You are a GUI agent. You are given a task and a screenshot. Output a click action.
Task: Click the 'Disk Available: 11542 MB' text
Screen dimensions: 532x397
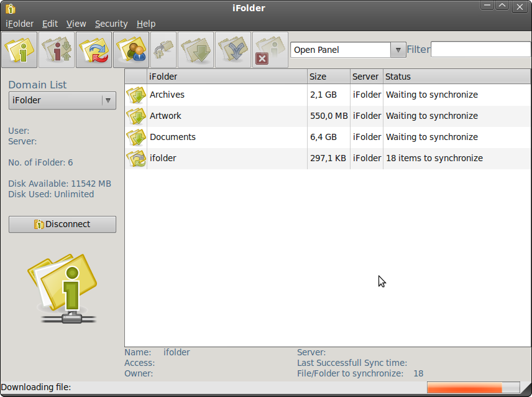60,184
